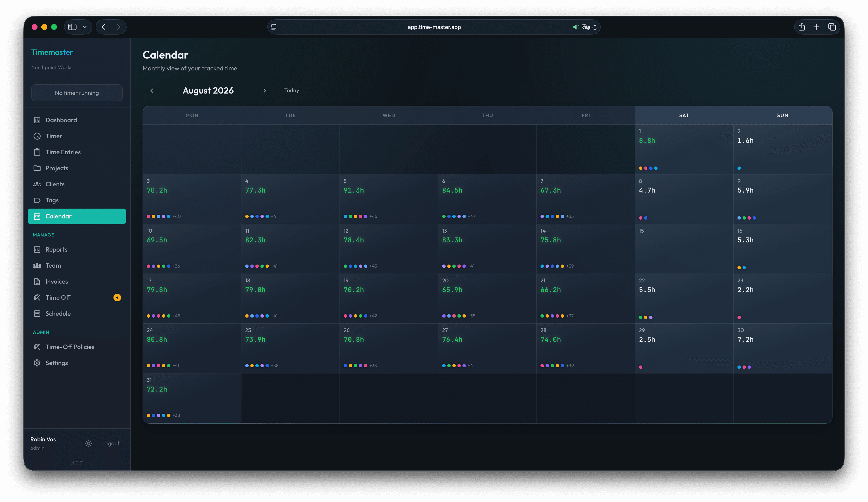868x502 pixels.
Task: Click the No timer running button
Action: (x=77, y=93)
